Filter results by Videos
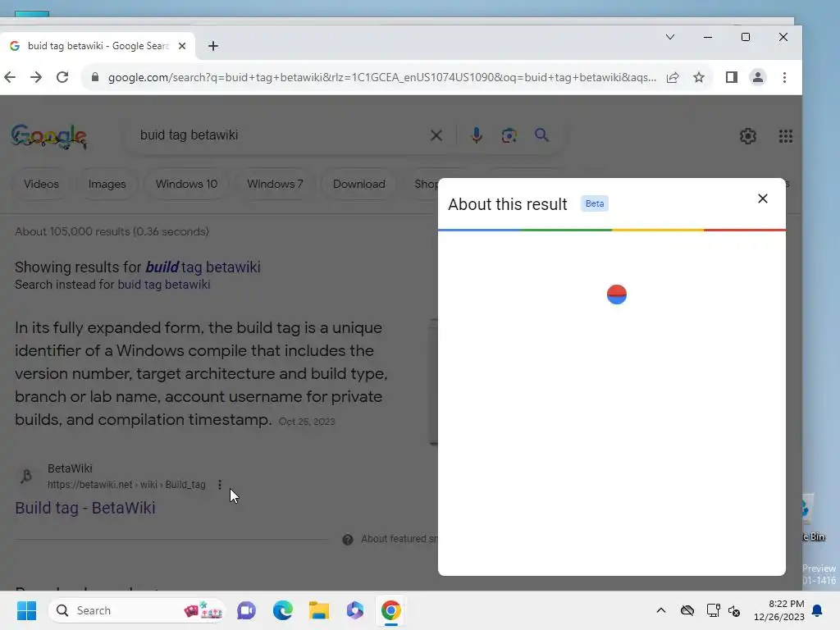The height and width of the screenshot is (630, 840). click(x=41, y=185)
